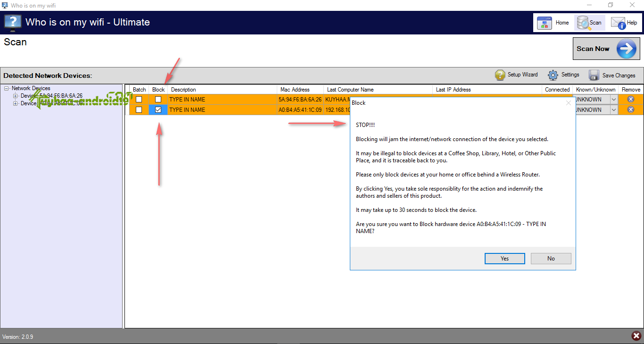The height and width of the screenshot is (344, 644).
Task: Click the Remove column header
Action: coord(631,90)
